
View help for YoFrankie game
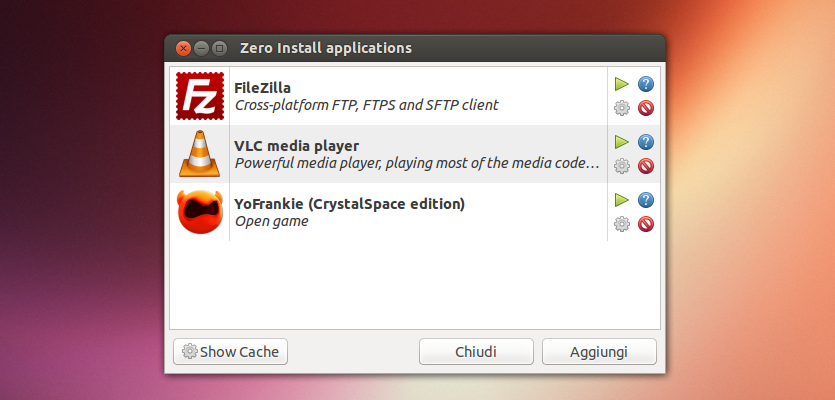(646, 200)
